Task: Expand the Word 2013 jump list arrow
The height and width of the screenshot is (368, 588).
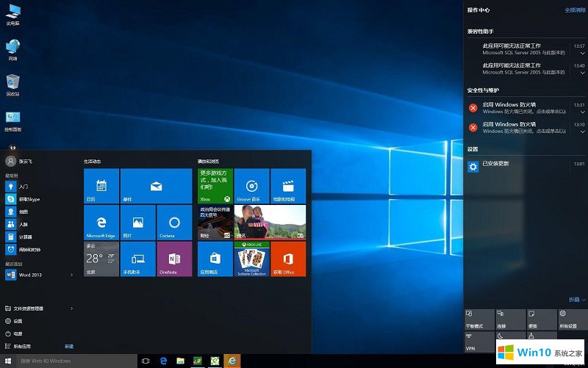Action: point(71,275)
